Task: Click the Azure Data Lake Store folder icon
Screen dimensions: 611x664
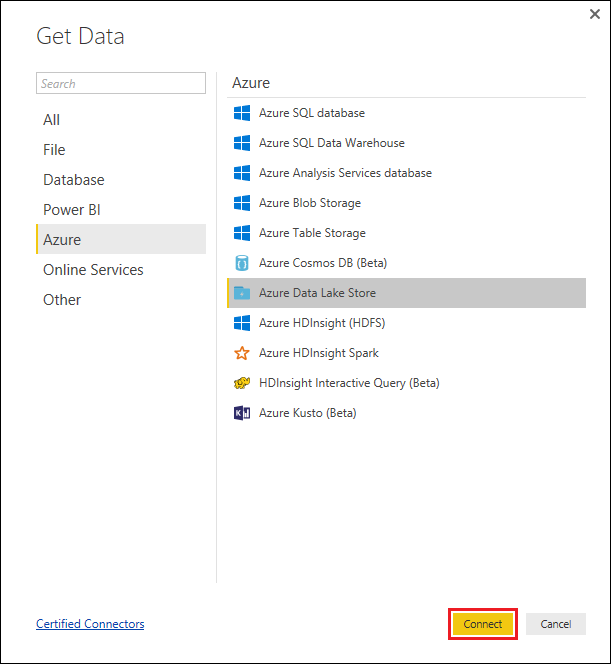Action: point(242,293)
